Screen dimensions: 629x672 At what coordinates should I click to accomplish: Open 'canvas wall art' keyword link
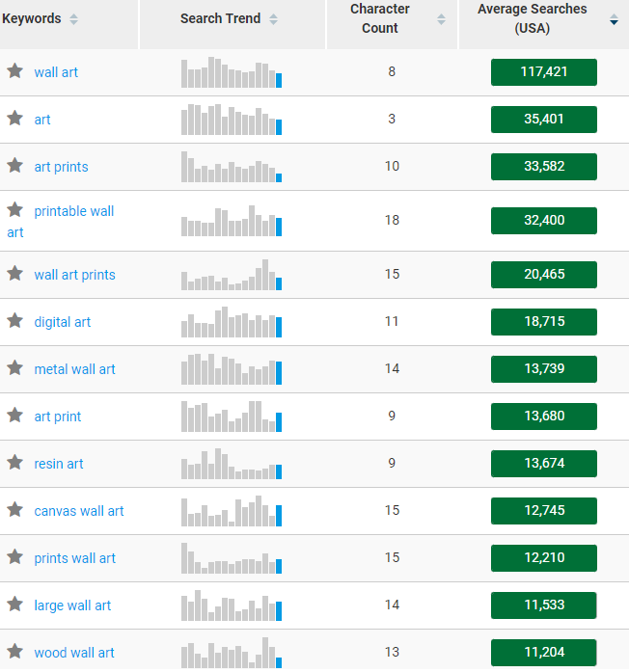79,511
